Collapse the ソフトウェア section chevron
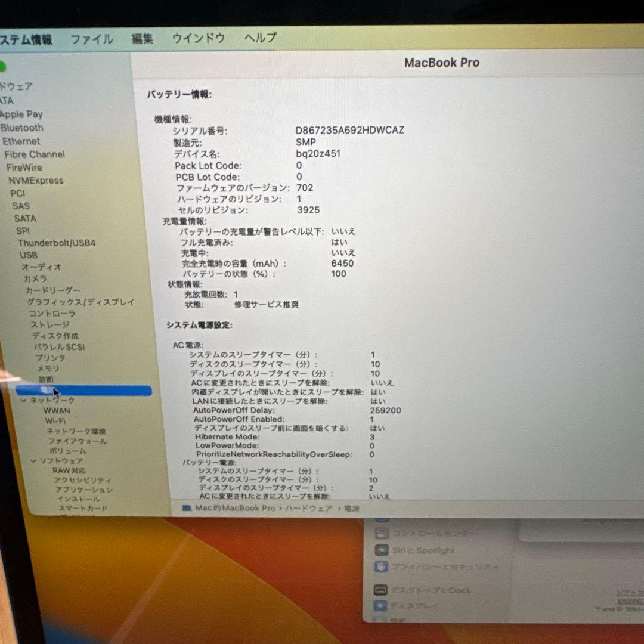The width and height of the screenshot is (644, 644). (x=33, y=461)
